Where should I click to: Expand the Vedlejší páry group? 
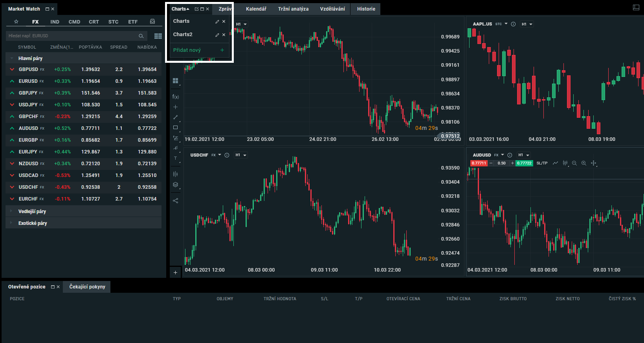[32, 212]
